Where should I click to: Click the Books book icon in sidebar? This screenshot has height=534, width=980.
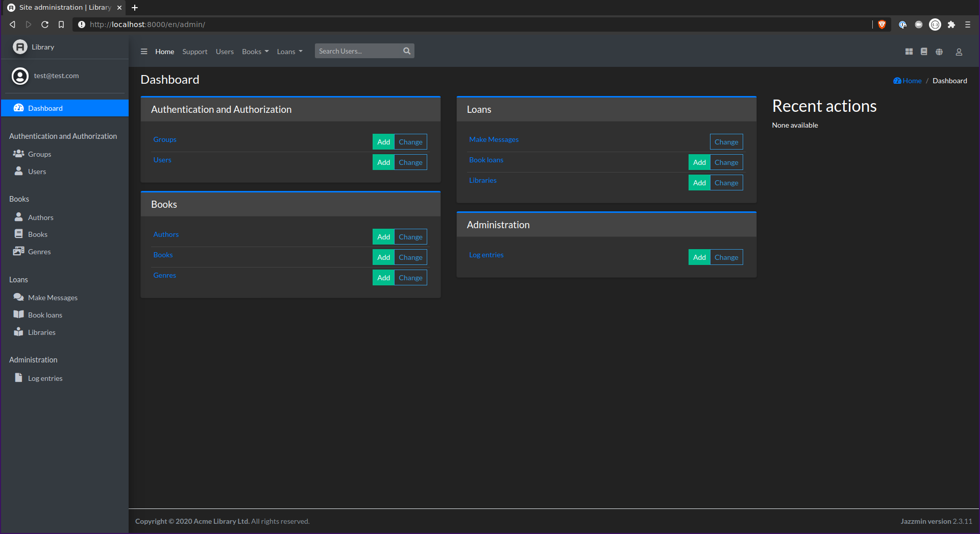19,234
